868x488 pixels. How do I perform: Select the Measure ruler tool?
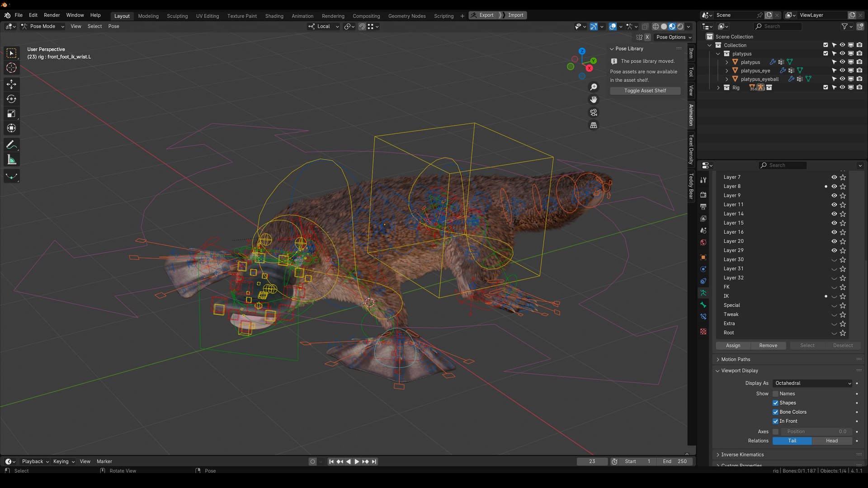click(11, 160)
